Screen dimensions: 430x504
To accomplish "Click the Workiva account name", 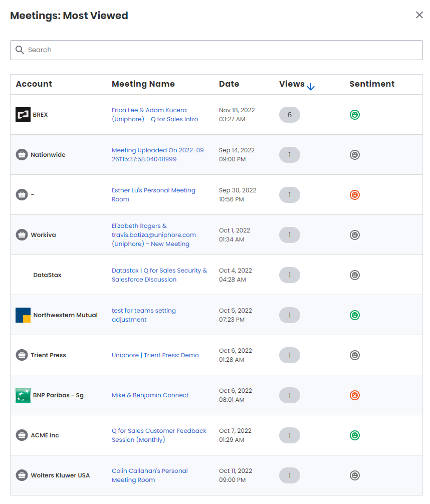I will [x=43, y=235].
